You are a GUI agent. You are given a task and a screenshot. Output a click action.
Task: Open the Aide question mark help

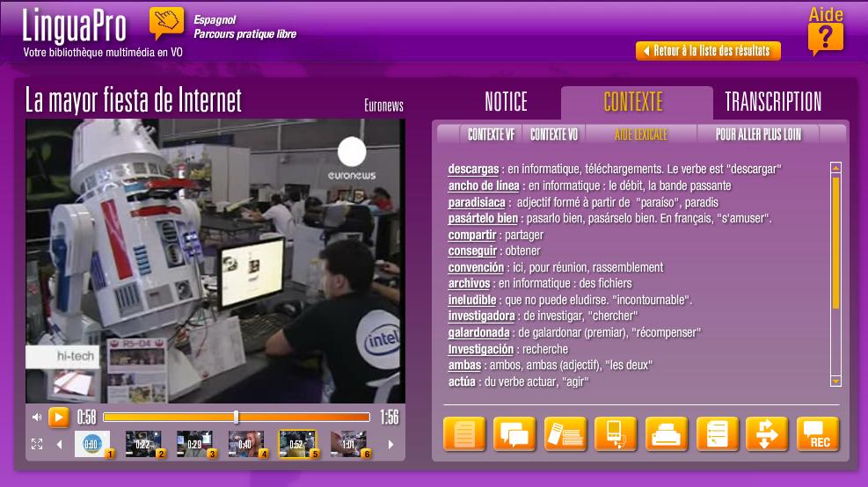point(826,31)
